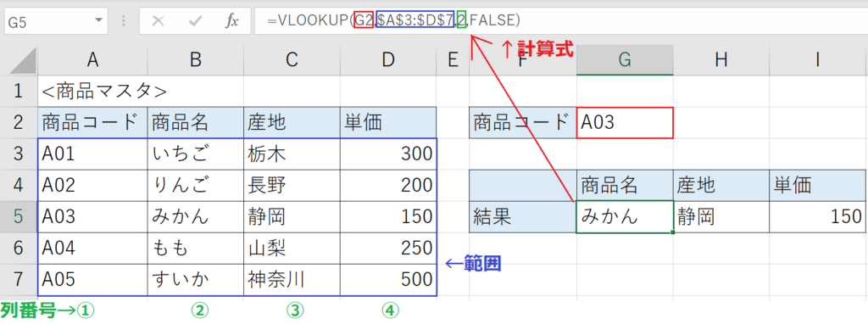The height and width of the screenshot is (324, 868).
Task: Select cell A01
Action: click(x=92, y=154)
